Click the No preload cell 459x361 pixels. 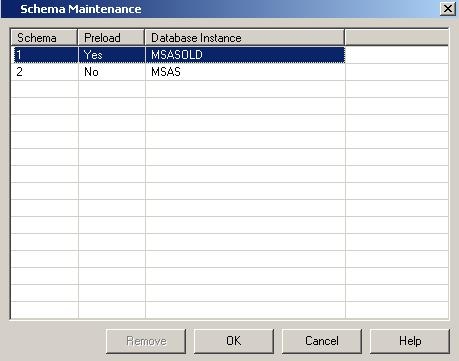point(112,72)
